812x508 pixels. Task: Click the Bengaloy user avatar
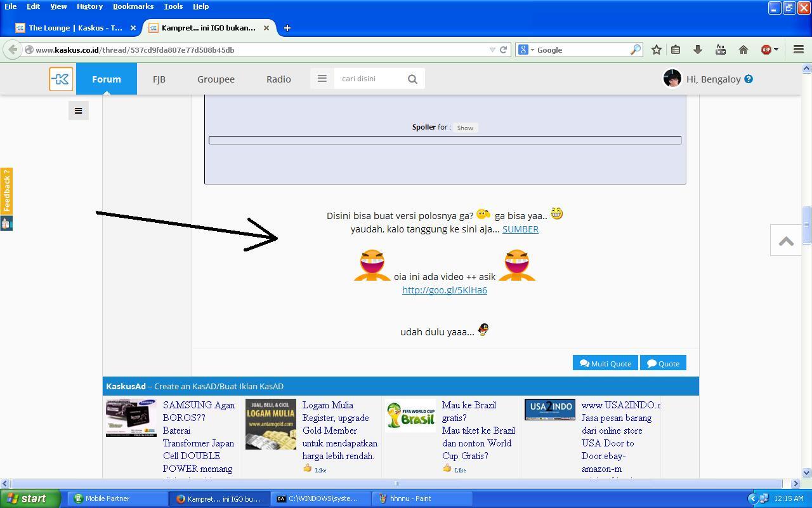672,79
